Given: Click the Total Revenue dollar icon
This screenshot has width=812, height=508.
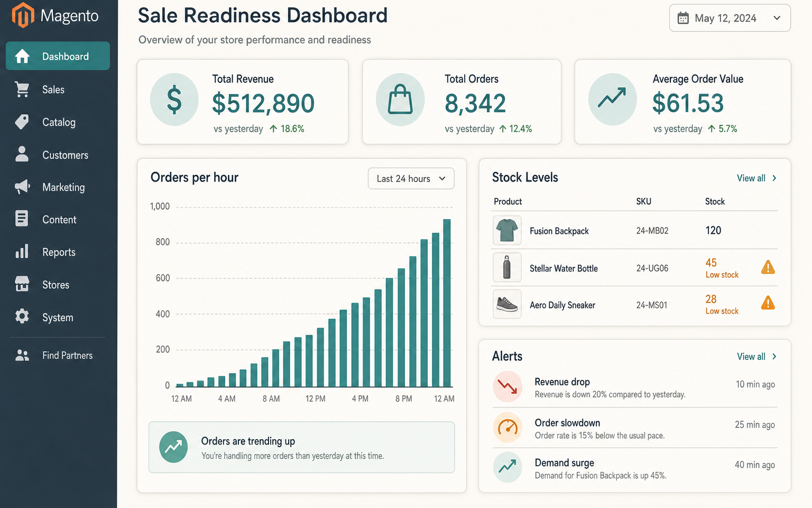Looking at the screenshot, I should [174, 99].
